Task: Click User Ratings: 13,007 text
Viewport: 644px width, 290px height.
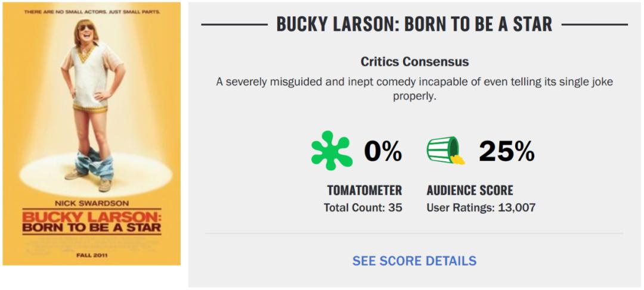Action: [x=481, y=208]
